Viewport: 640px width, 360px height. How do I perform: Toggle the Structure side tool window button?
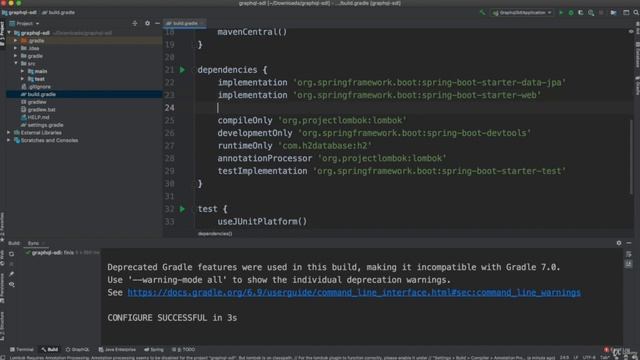coord(2,327)
